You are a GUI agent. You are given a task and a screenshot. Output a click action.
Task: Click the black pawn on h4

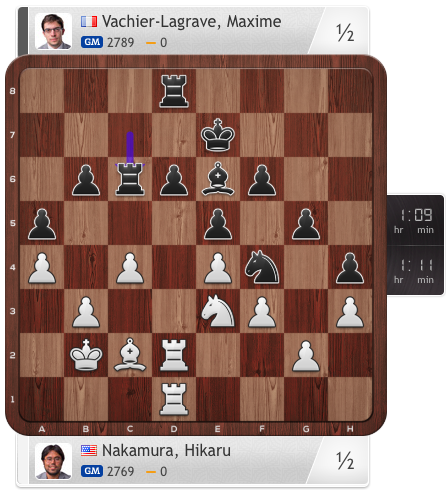point(350,268)
